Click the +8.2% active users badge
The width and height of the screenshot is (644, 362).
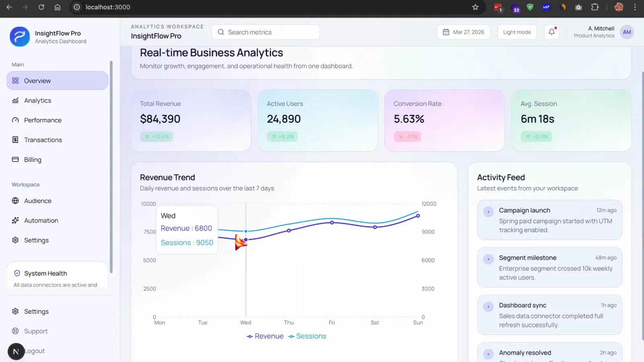(282, 137)
